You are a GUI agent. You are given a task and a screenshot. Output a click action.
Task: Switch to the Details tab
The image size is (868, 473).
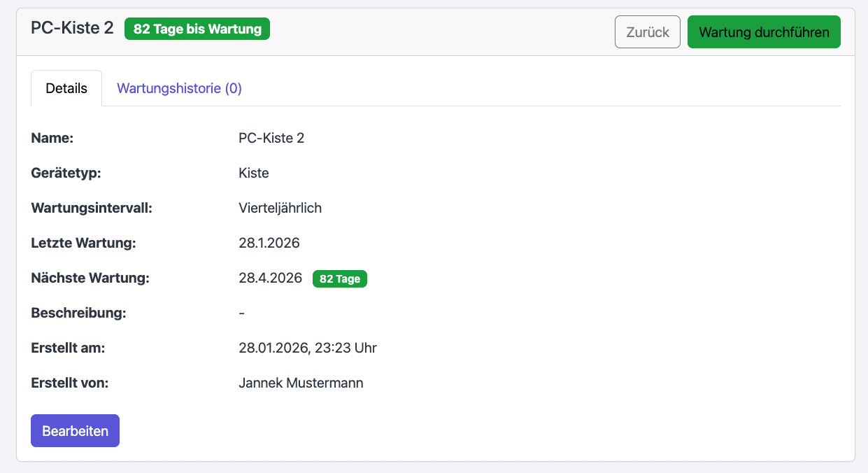click(66, 89)
